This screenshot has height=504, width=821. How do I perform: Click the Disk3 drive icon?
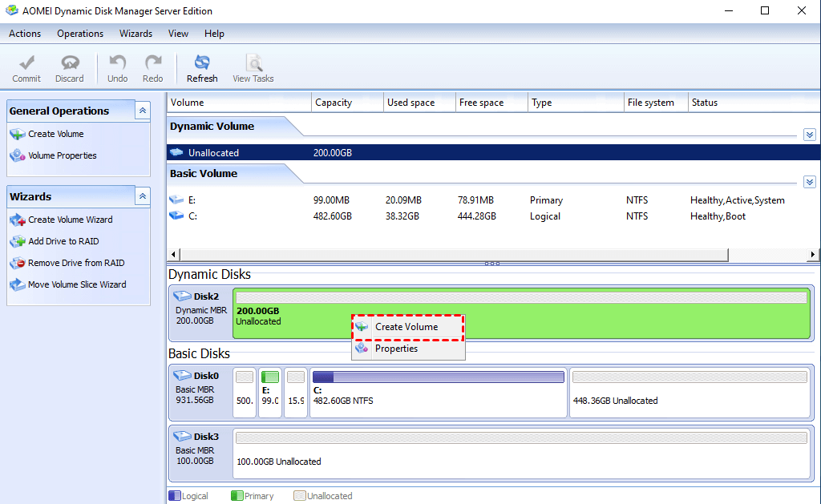pos(182,436)
